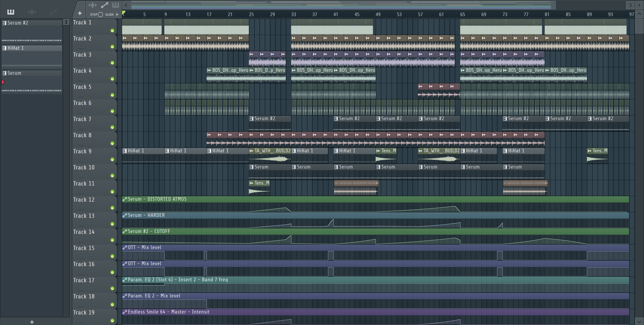This screenshot has width=644, height=325.
Task: Select the automation clips filter in picker panel
Action: pos(53,12)
